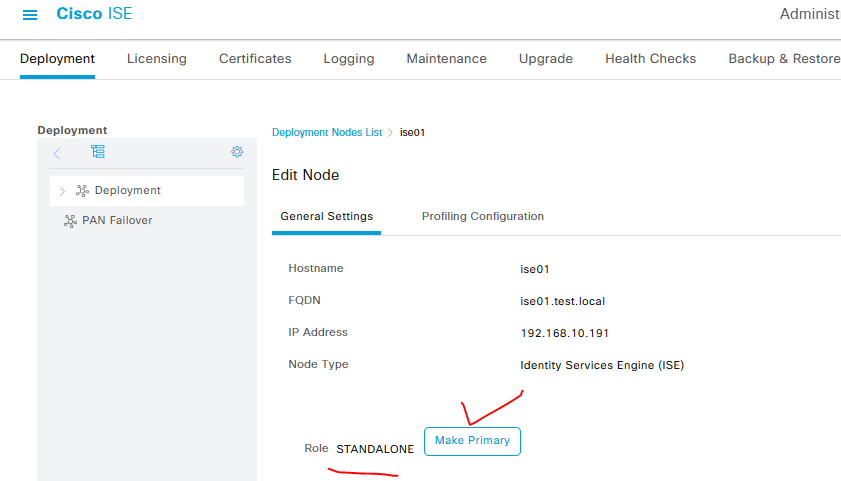Open the Health Checks tab
841x481 pixels.
click(x=651, y=58)
